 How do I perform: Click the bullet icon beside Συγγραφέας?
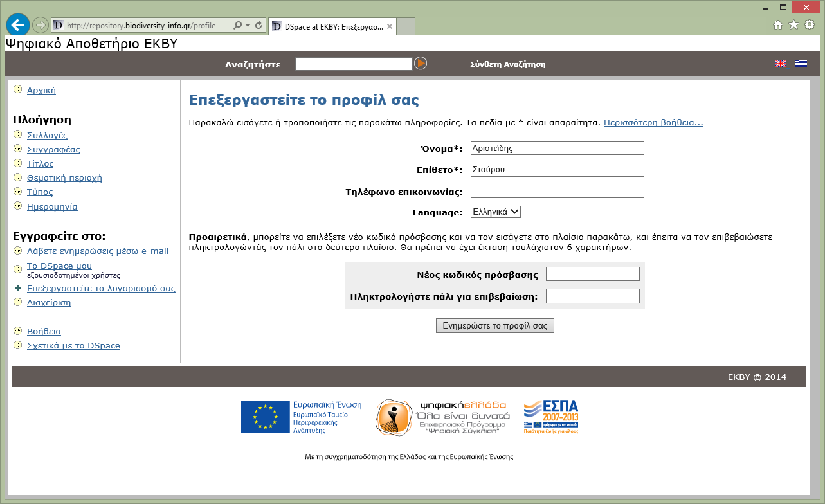pyautogui.click(x=17, y=148)
